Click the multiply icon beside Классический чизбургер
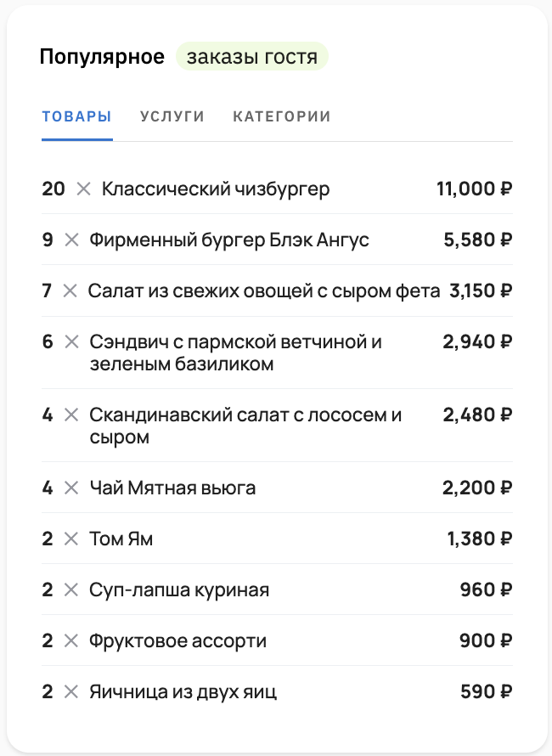The height and width of the screenshot is (756, 552). point(83,189)
